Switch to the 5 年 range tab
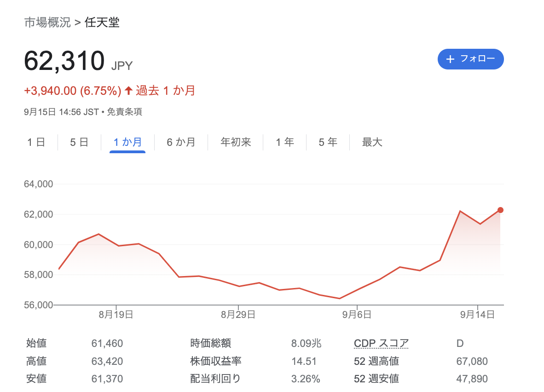This screenshot has height=392, width=544. pyautogui.click(x=328, y=142)
